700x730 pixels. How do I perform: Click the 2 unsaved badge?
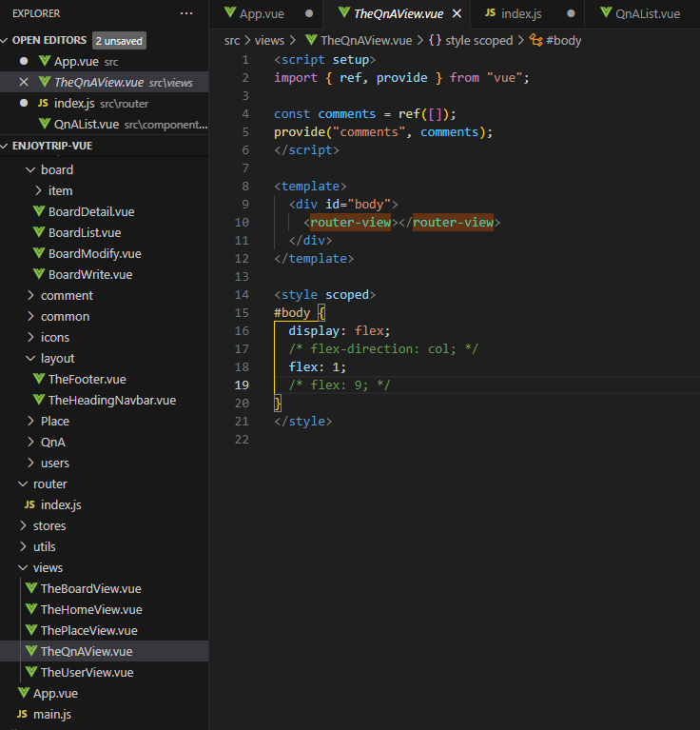(x=119, y=41)
